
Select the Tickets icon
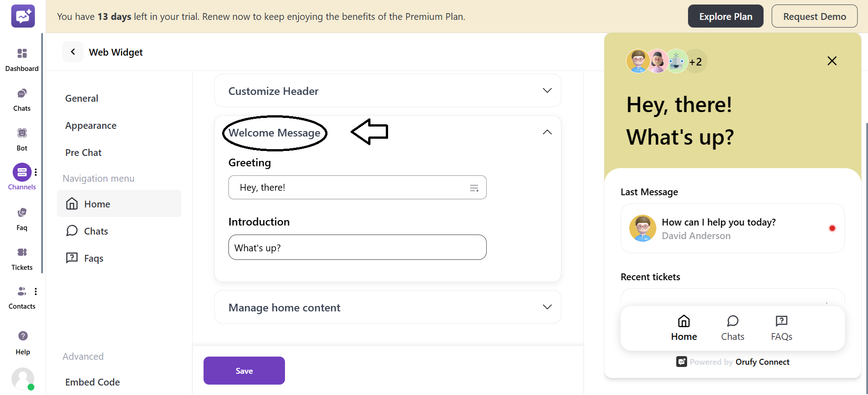tap(22, 256)
